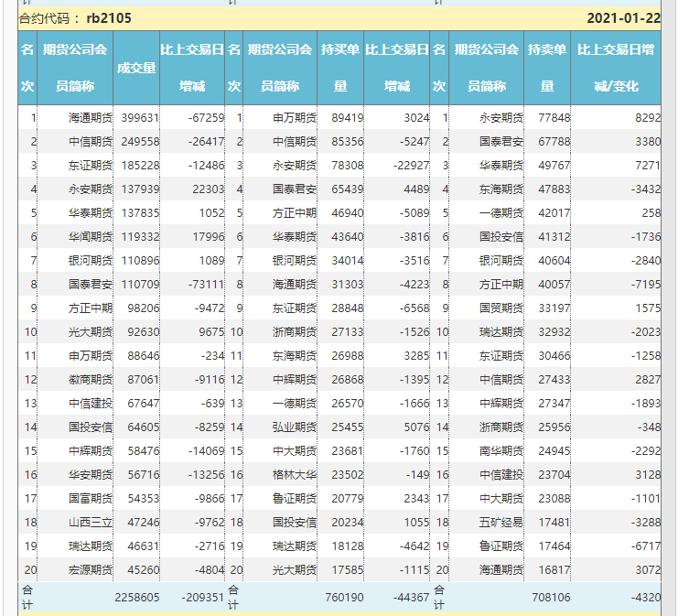Image resolution: width=689 pixels, height=616 pixels.
Task: Select contract code rb2105 text
Action: pos(109,18)
